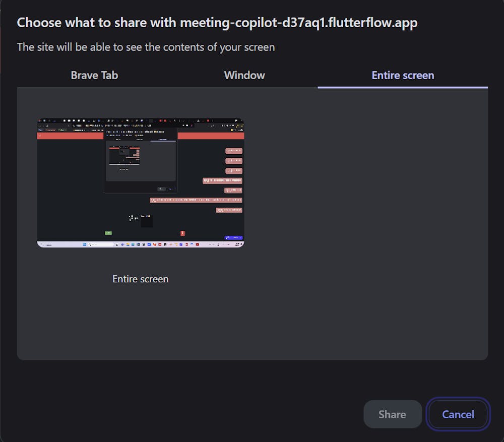
Task: Click the preview's taskbar search box
Action: [101, 244]
